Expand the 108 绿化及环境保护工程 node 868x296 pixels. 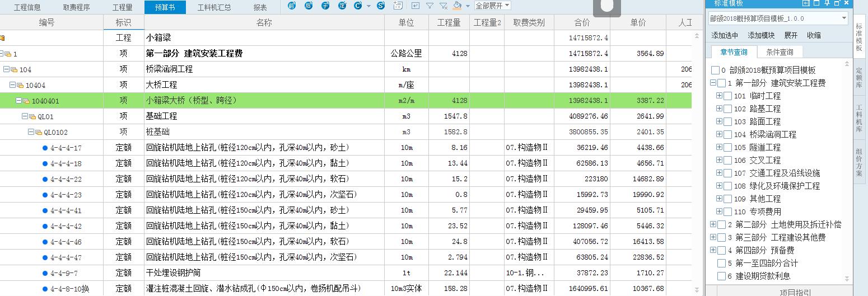coord(720,186)
